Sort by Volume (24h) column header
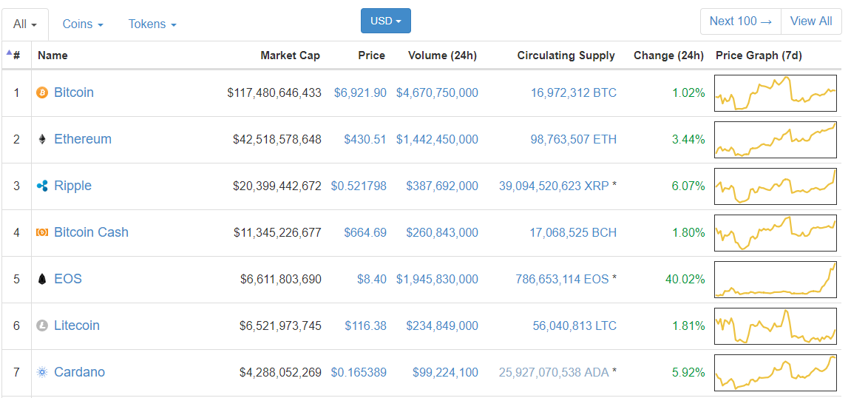 (x=442, y=55)
